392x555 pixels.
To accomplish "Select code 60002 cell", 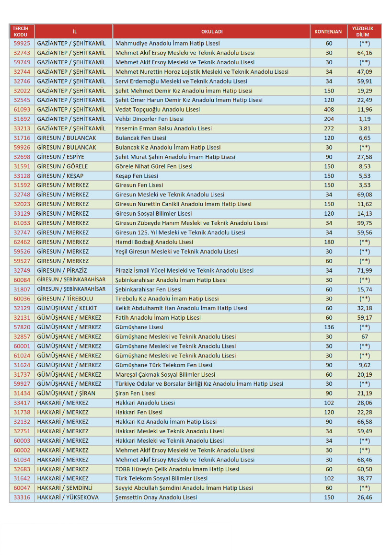I will point(22,450).
